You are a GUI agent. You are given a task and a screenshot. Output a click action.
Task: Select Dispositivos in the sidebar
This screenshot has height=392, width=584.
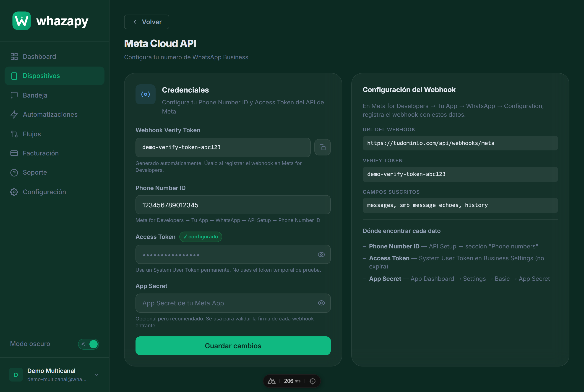point(54,76)
